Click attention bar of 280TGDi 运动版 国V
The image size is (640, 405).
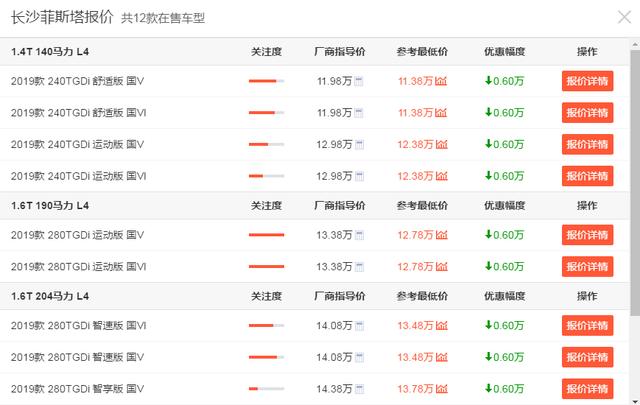[x=267, y=235]
